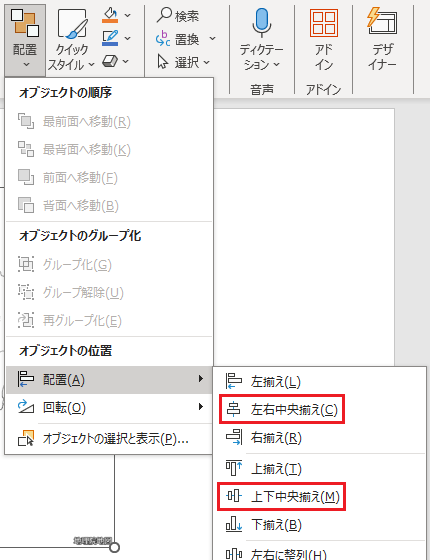The width and height of the screenshot is (430, 560).
Task: Choose グループ化(G) menu item
Action: pyautogui.click(x=109, y=265)
